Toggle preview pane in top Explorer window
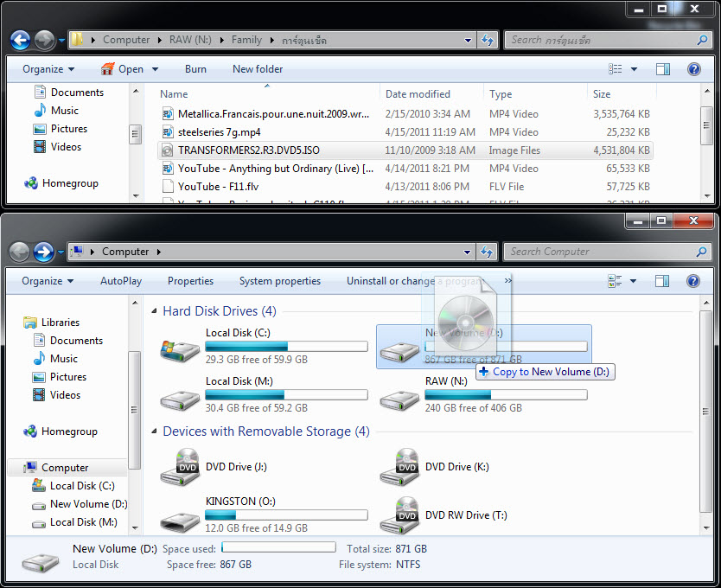This screenshot has height=588, width=721. click(x=662, y=69)
